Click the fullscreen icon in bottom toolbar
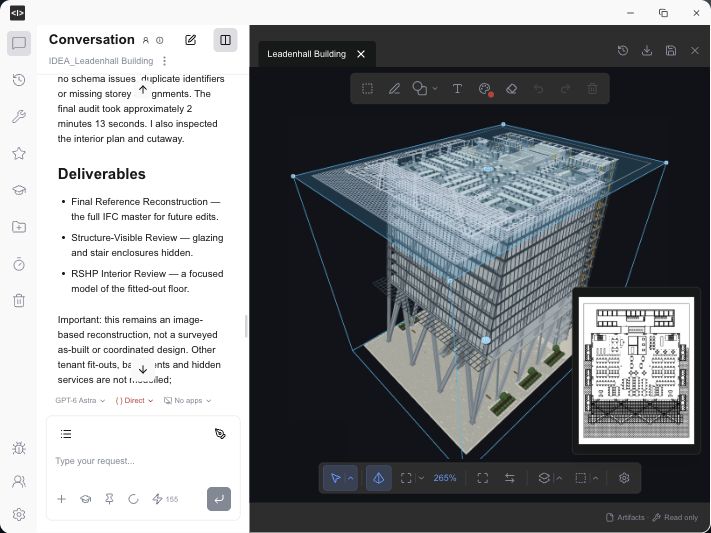Image resolution: width=711 pixels, height=533 pixels. coord(483,478)
